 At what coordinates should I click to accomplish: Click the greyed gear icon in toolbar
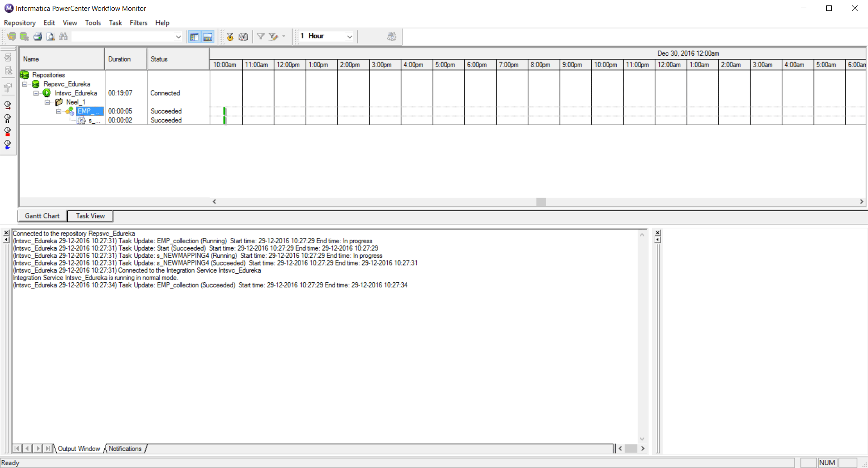pyautogui.click(x=392, y=37)
